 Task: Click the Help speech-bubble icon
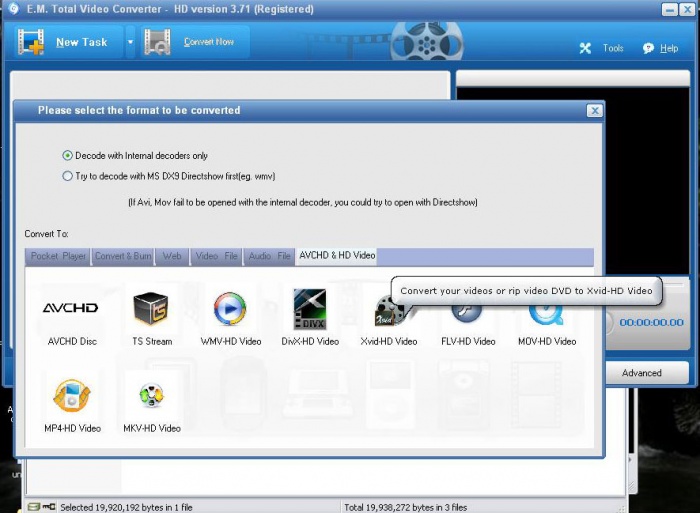[648, 48]
